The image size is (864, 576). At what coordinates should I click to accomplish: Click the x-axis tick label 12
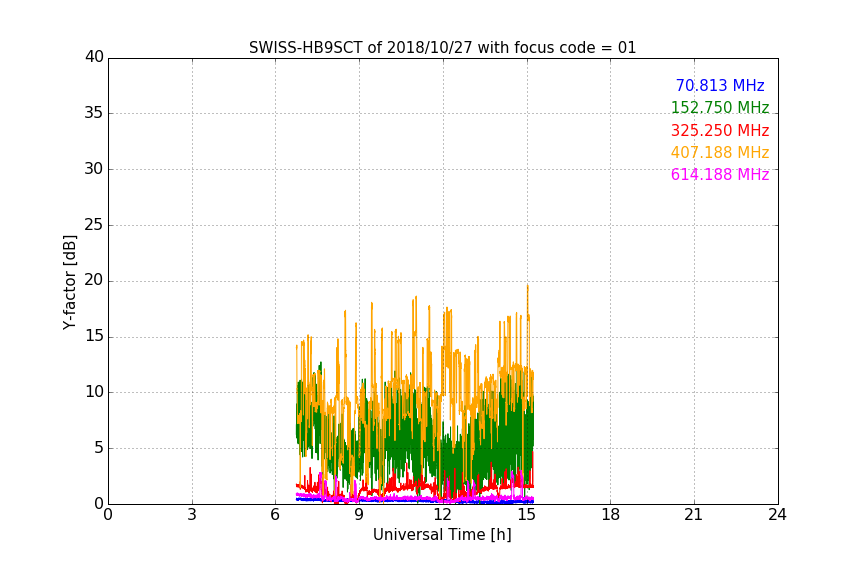(x=442, y=515)
